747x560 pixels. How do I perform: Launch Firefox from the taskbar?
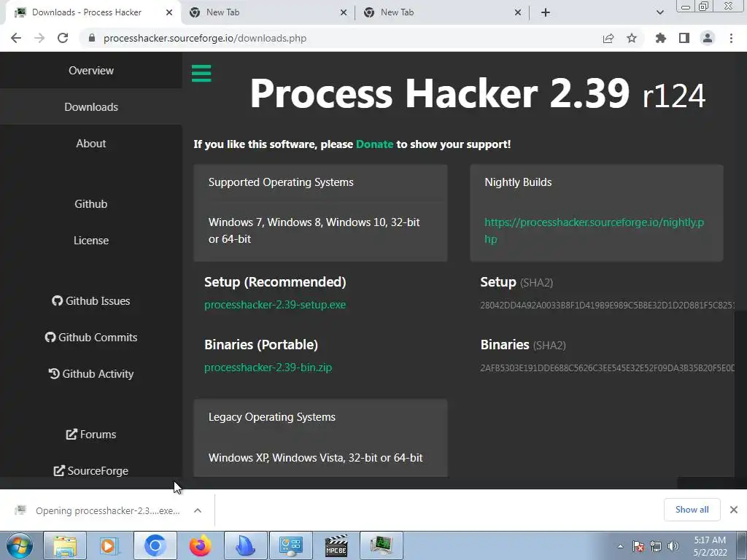[200, 545]
